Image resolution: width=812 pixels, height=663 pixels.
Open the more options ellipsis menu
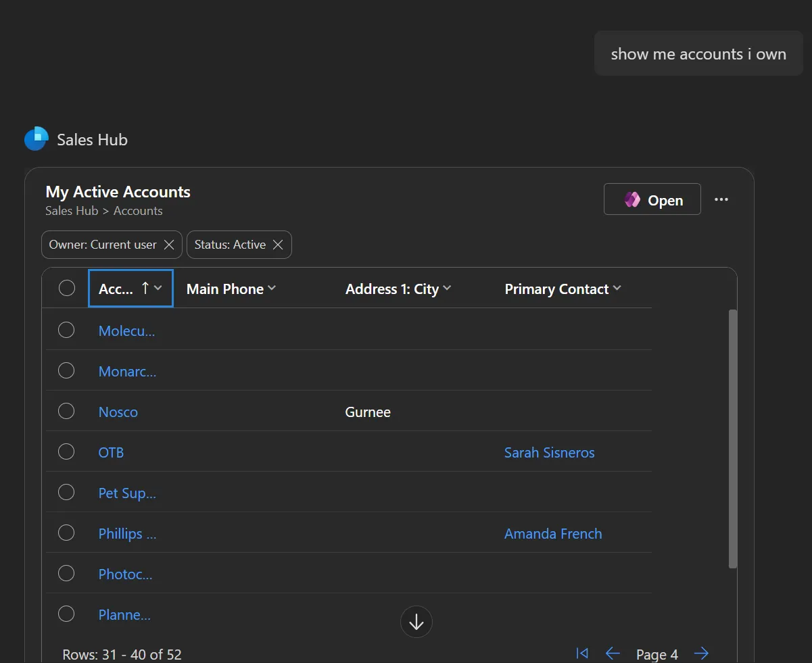[721, 199]
